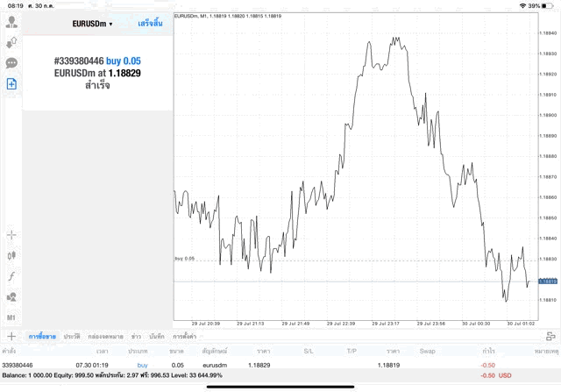Open the บันทึก journal tab

coord(157,337)
